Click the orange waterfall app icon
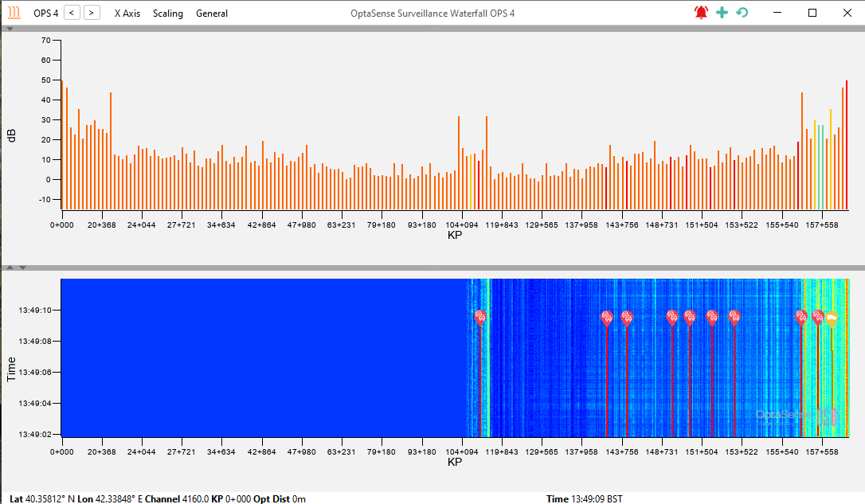 pyautogui.click(x=14, y=13)
